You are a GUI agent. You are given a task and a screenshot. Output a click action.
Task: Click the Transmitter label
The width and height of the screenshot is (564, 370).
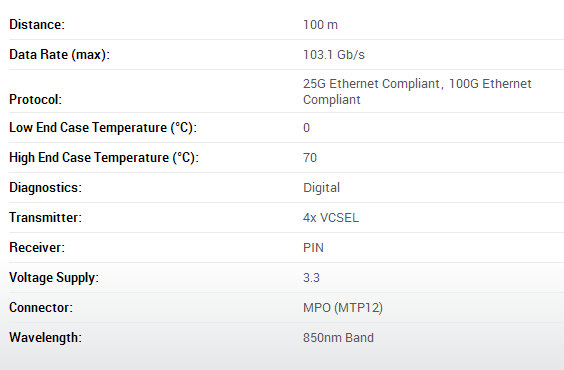(x=45, y=218)
